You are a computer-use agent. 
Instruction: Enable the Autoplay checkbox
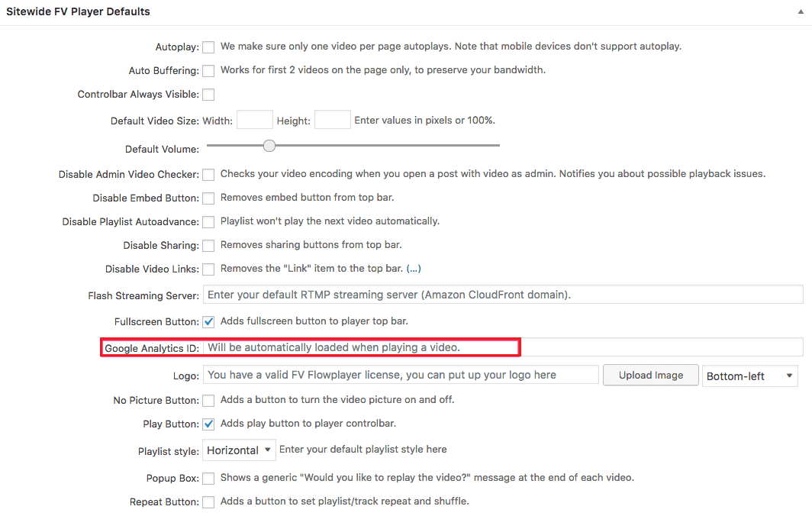[x=208, y=47]
